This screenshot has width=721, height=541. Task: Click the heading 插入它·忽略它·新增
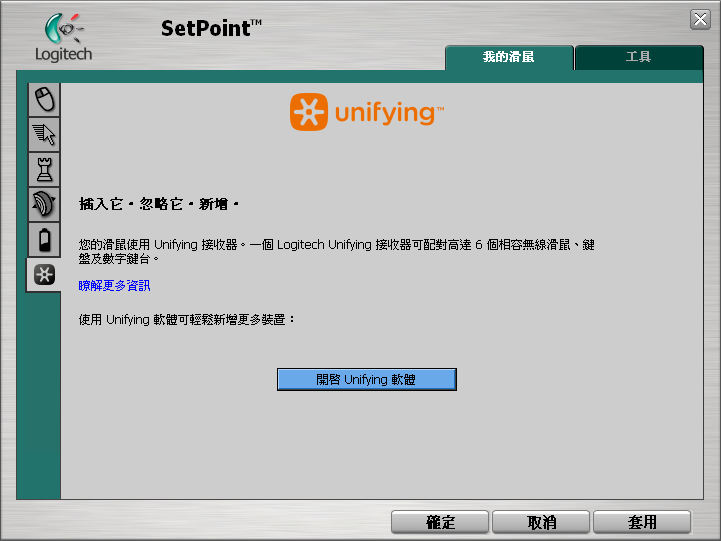point(159,204)
